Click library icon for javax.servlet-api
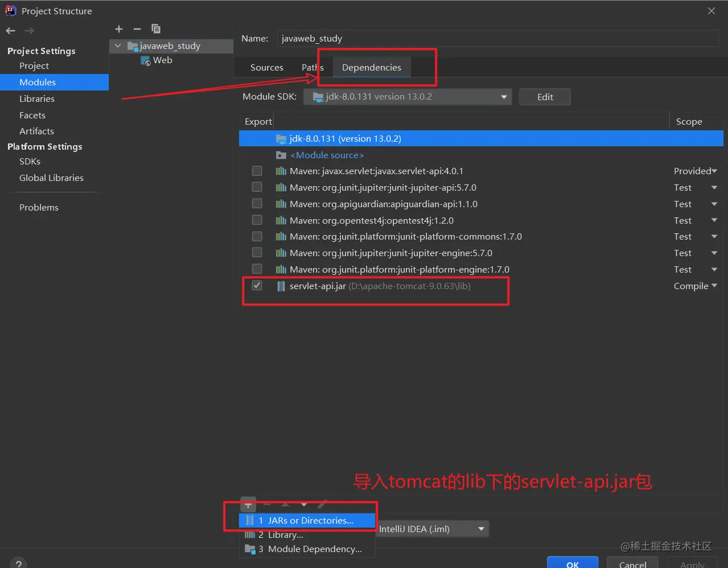 pos(281,171)
